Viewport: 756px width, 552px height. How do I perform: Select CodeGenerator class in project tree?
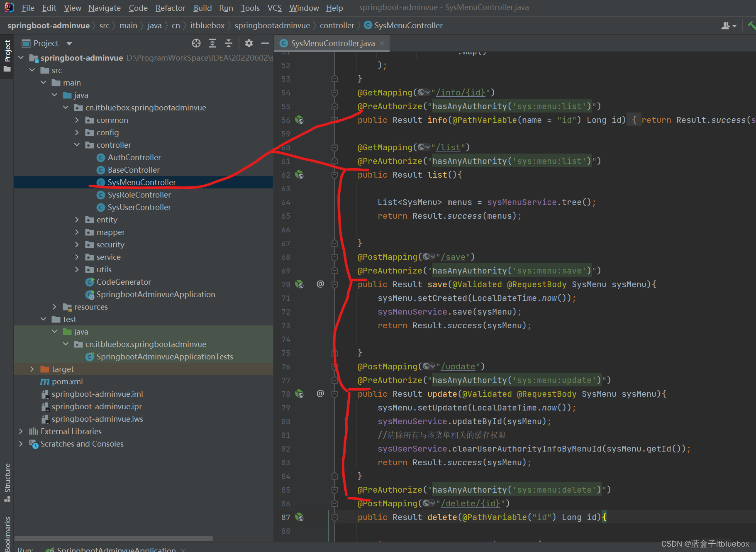[x=123, y=282]
